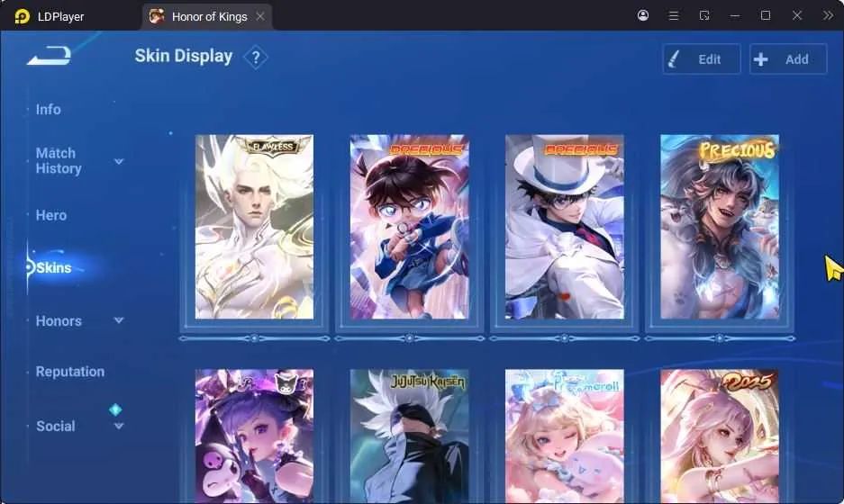
Task: Select the Precious top hat skin card
Action: [x=565, y=227]
